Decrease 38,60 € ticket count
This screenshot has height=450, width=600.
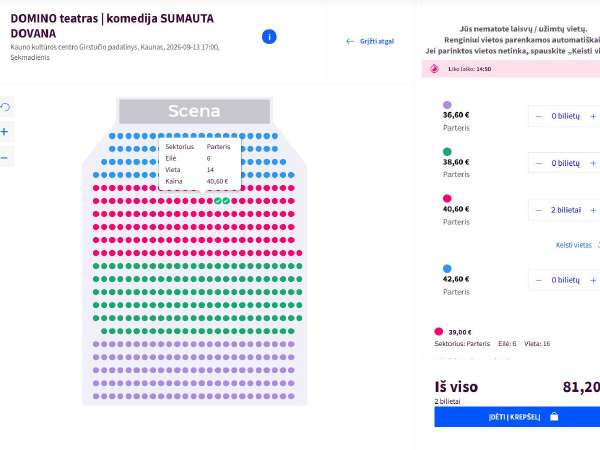pyautogui.click(x=539, y=163)
